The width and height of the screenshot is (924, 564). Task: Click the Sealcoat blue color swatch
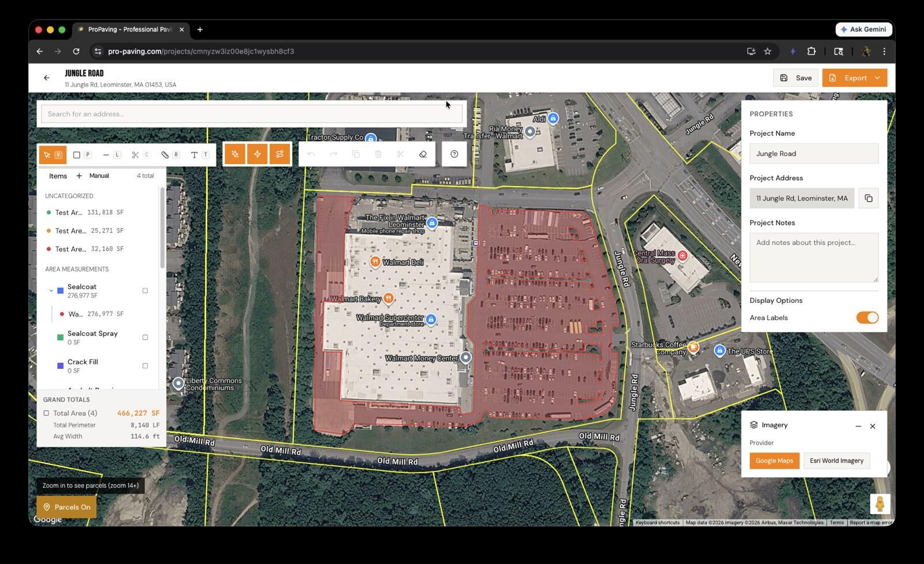60,291
